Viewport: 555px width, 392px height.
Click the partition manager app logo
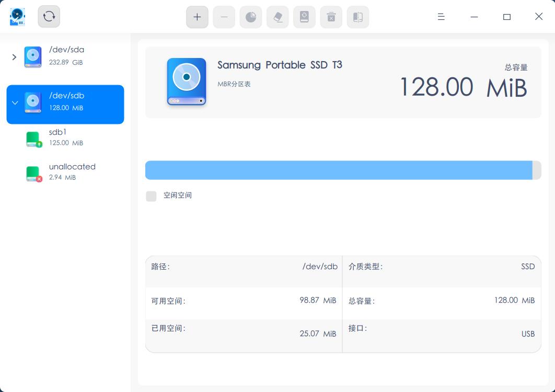(18, 16)
